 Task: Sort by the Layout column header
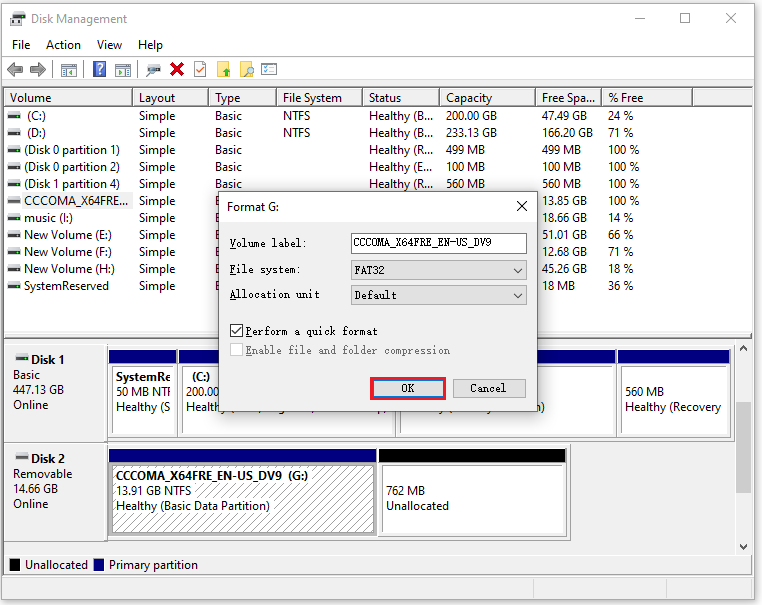(171, 98)
